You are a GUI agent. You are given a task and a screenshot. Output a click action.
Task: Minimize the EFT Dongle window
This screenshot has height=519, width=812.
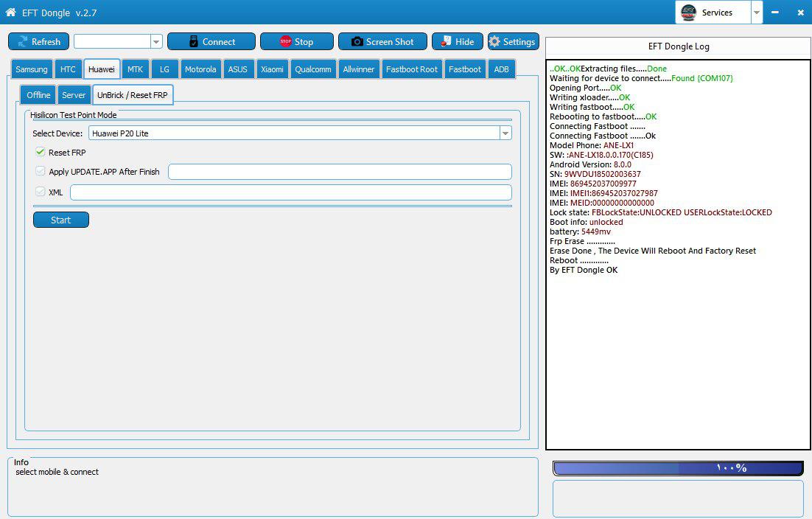tap(775, 12)
